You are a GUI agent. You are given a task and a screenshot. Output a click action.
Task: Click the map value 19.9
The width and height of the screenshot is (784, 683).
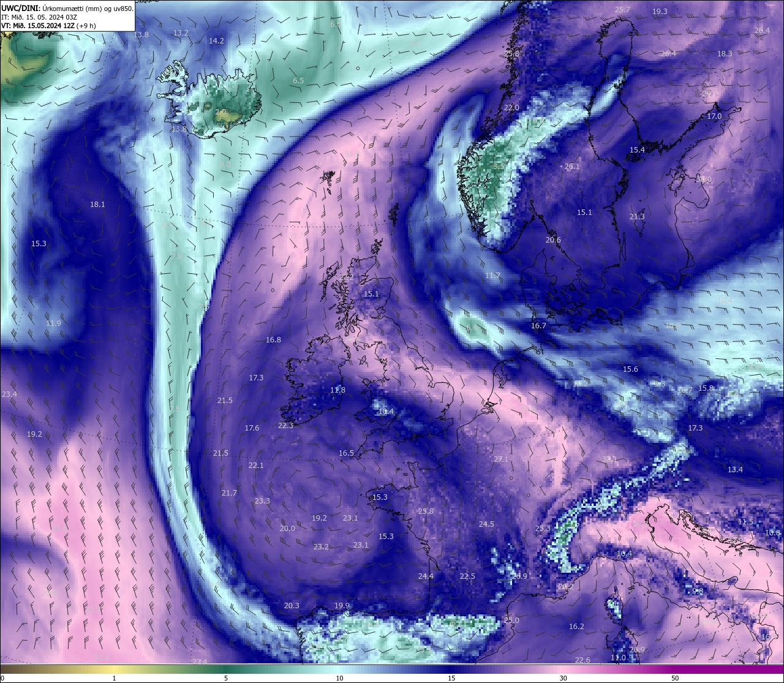[342, 606]
